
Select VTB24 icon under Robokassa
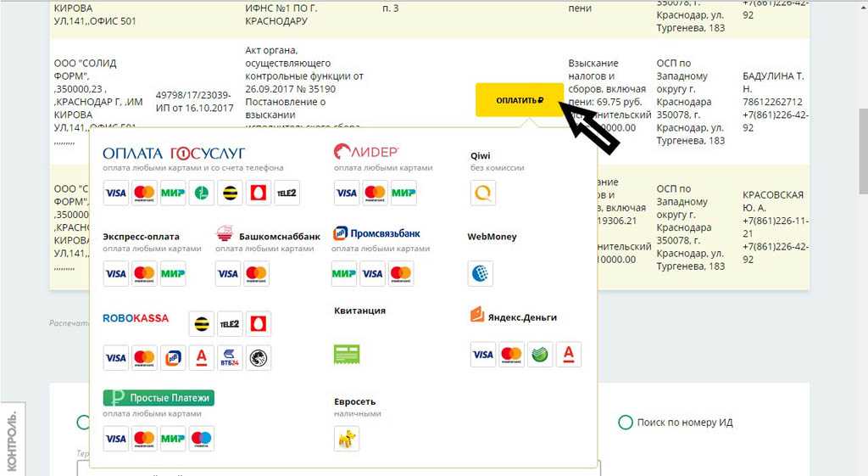click(x=230, y=358)
